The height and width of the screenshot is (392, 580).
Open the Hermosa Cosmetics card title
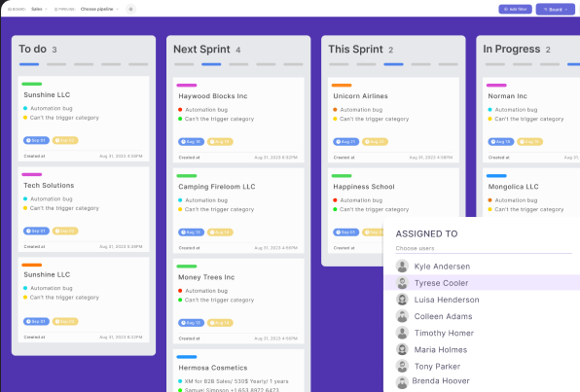pyautogui.click(x=213, y=368)
